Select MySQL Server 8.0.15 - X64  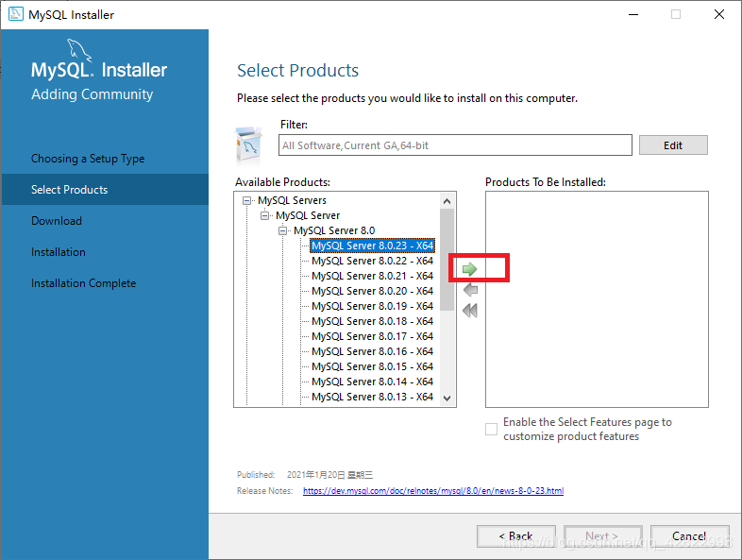[373, 366]
